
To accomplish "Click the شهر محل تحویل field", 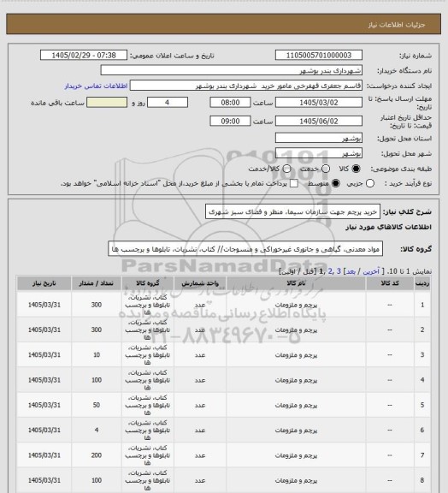I will 319,153.
